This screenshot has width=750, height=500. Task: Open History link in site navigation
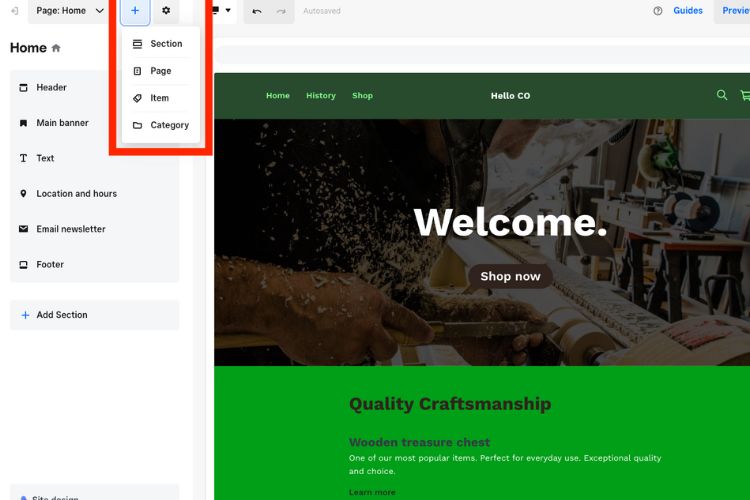pyautogui.click(x=321, y=96)
